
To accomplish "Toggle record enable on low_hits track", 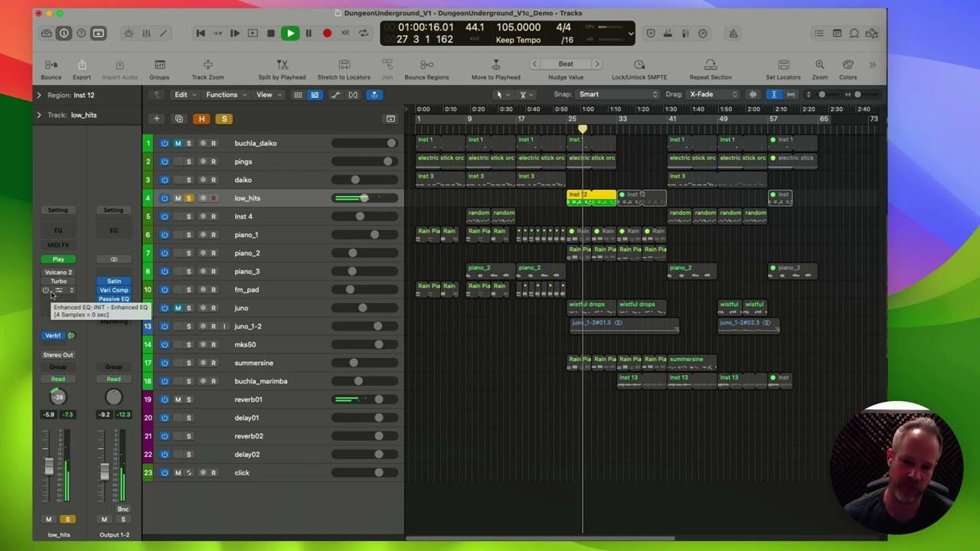I will point(214,198).
